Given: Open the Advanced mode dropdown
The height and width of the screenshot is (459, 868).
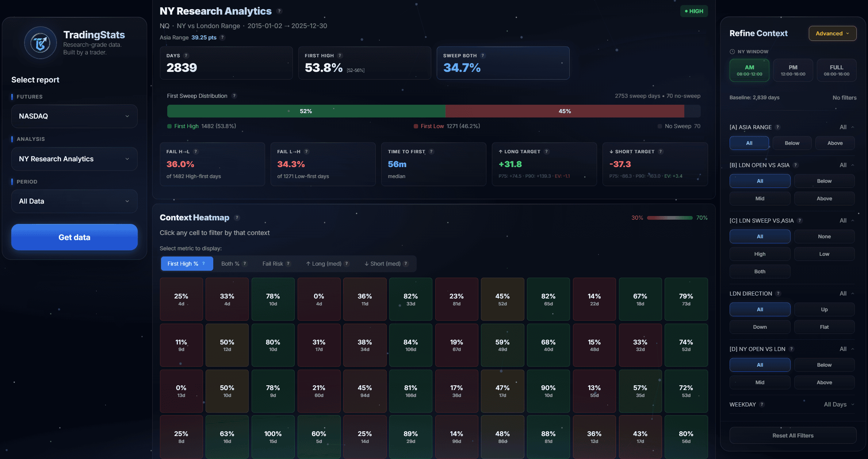Looking at the screenshot, I should tap(832, 33).
